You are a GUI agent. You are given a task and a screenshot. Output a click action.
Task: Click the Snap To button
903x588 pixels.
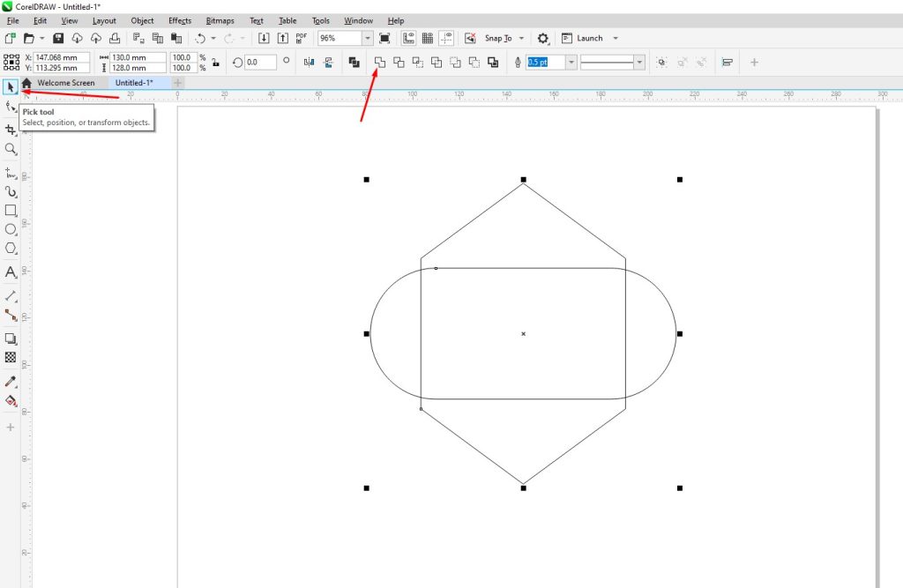coord(498,39)
